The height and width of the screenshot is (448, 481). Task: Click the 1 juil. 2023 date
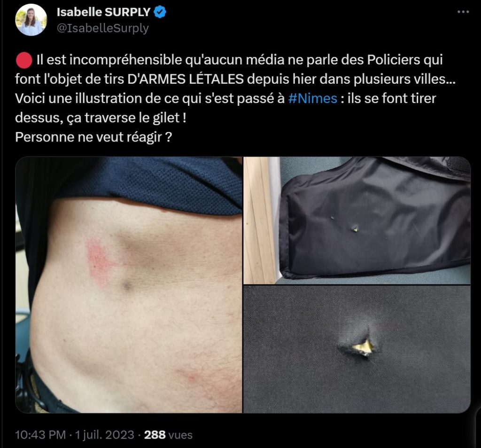click(x=105, y=435)
